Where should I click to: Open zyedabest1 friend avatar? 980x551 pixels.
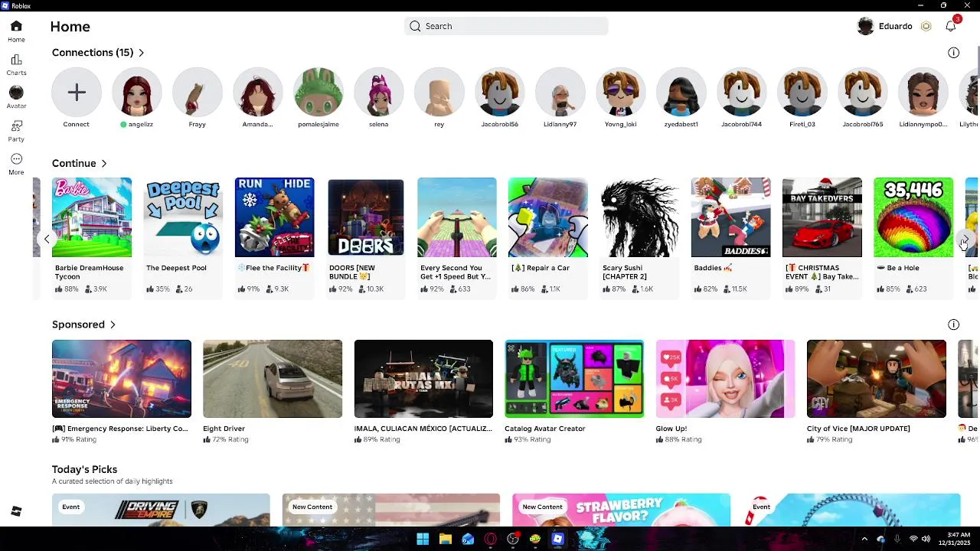pyautogui.click(x=681, y=93)
